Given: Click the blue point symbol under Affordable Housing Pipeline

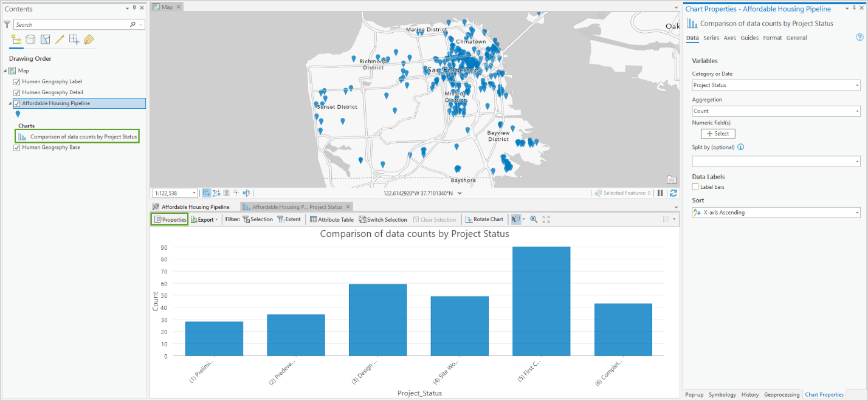Looking at the screenshot, I should point(18,114).
